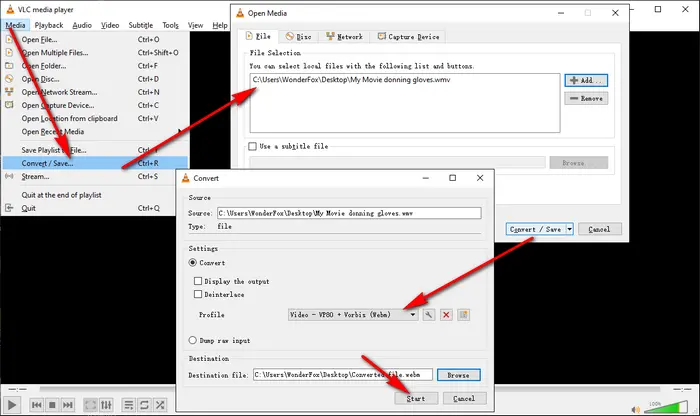The height and width of the screenshot is (416, 700).
Task: Open the Playback menu
Action: 49,25
